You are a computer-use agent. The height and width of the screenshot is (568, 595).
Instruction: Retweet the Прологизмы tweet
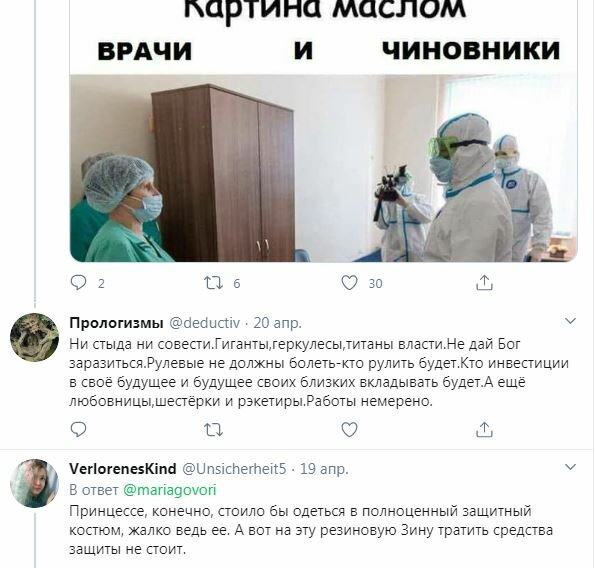click(214, 430)
